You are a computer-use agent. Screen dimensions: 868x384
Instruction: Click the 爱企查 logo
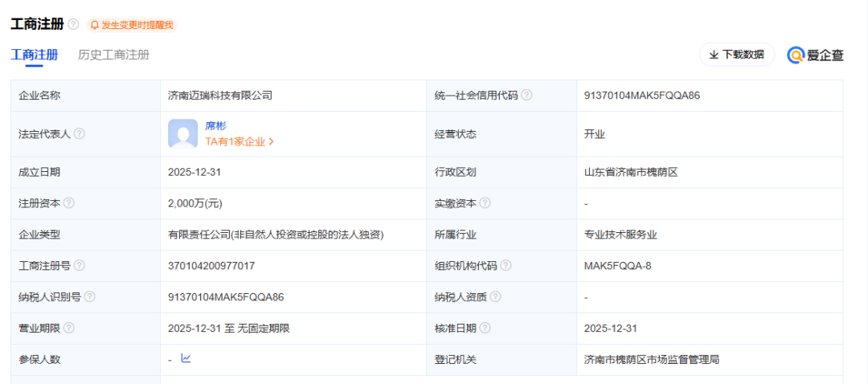pyautogui.click(x=816, y=55)
